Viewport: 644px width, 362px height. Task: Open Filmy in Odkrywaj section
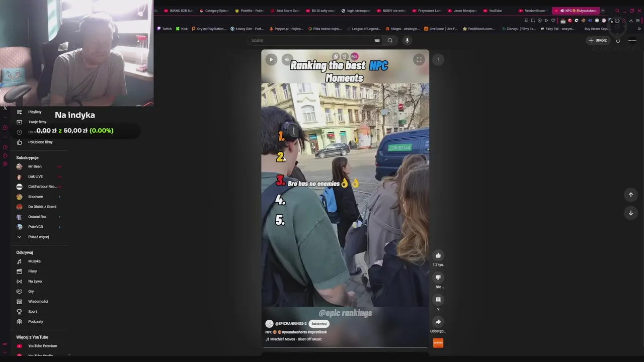pyautogui.click(x=33, y=271)
